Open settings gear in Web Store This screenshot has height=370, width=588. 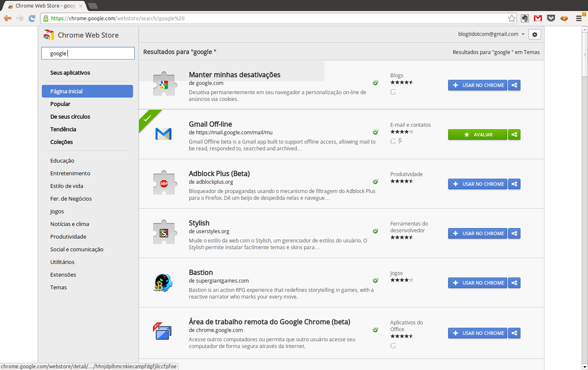click(x=535, y=34)
